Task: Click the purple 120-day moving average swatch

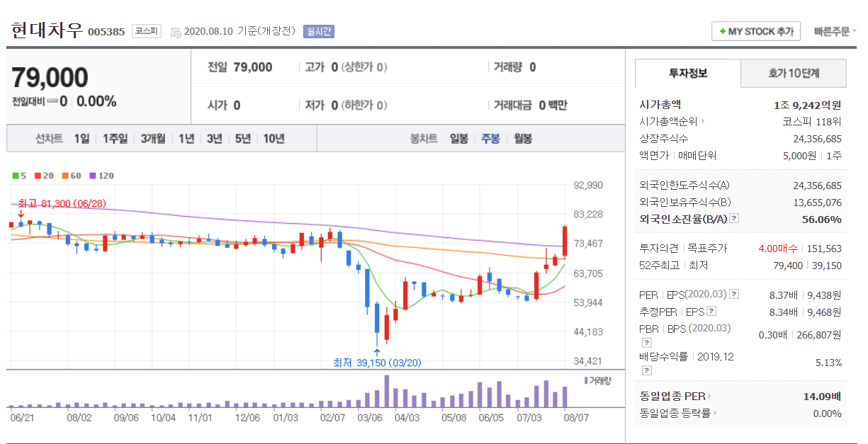Action: click(92, 176)
